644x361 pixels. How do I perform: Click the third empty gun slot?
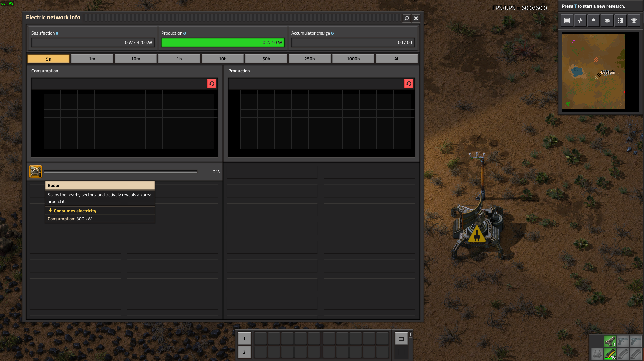(x=635, y=341)
